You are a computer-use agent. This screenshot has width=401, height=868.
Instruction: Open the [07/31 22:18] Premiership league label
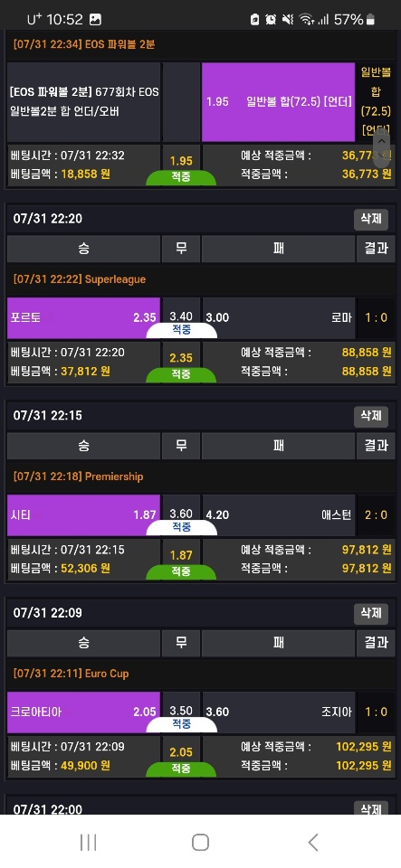(x=78, y=476)
